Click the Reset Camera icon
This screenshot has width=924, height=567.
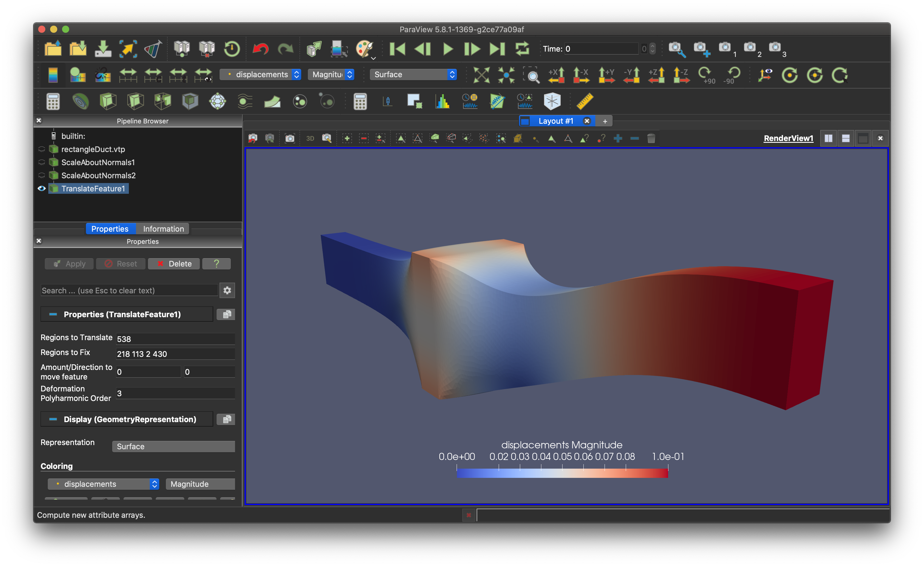click(481, 75)
